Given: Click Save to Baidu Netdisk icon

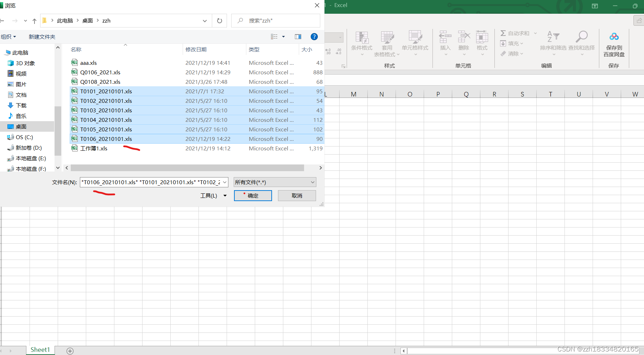Looking at the screenshot, I should (x=614, y=44).
